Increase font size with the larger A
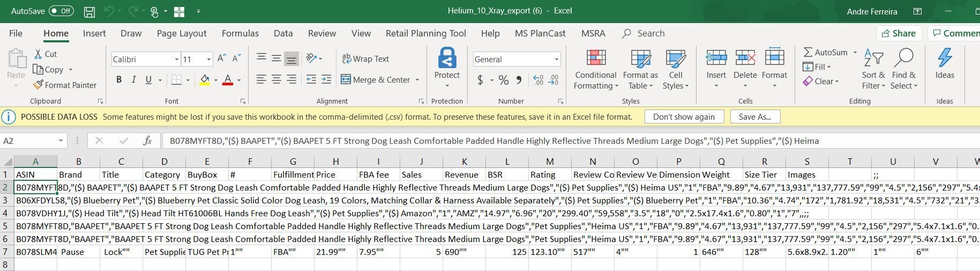 point(221,58)
